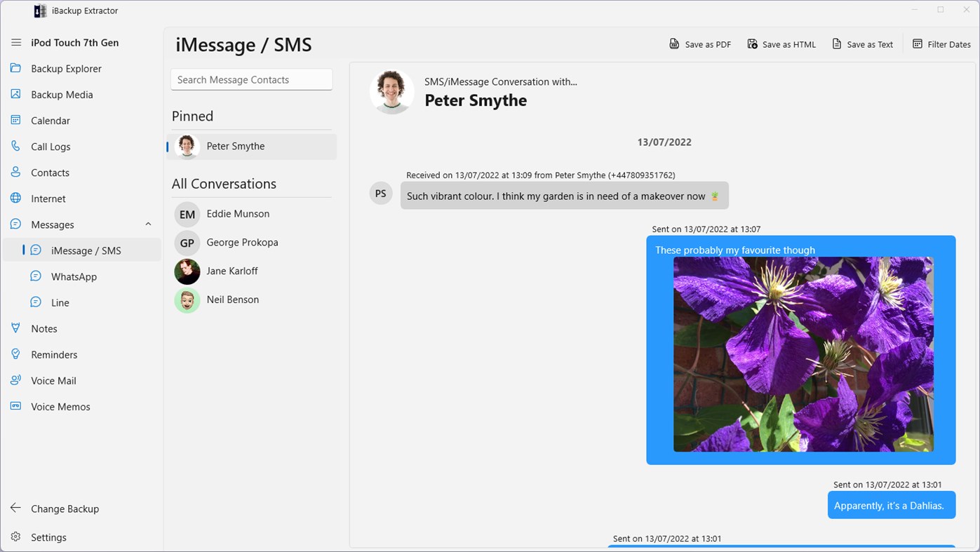
Task: Open the Filter Dates panel
Action: click(x=941, y=43)
